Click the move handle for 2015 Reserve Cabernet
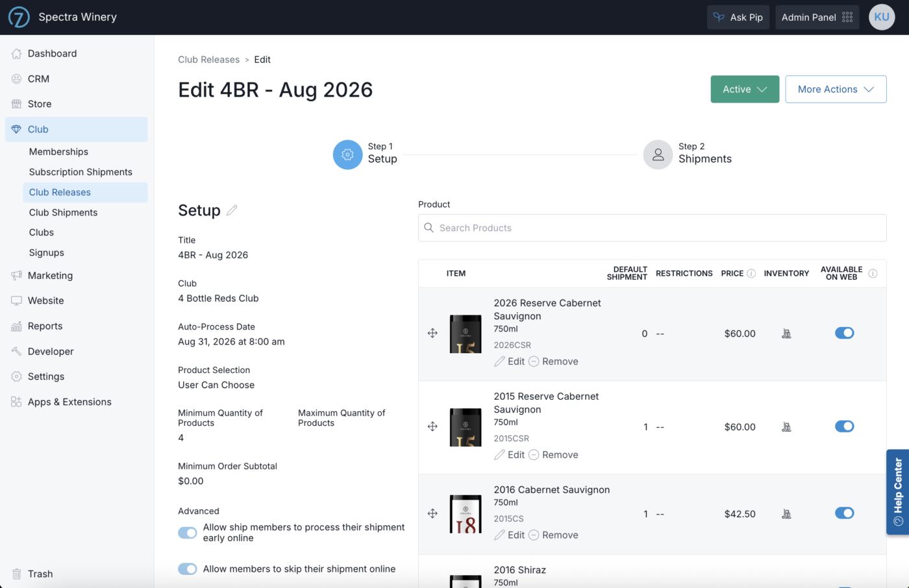Image resolution: width=909 pixels, height=588 pixels. click(432, 426)
